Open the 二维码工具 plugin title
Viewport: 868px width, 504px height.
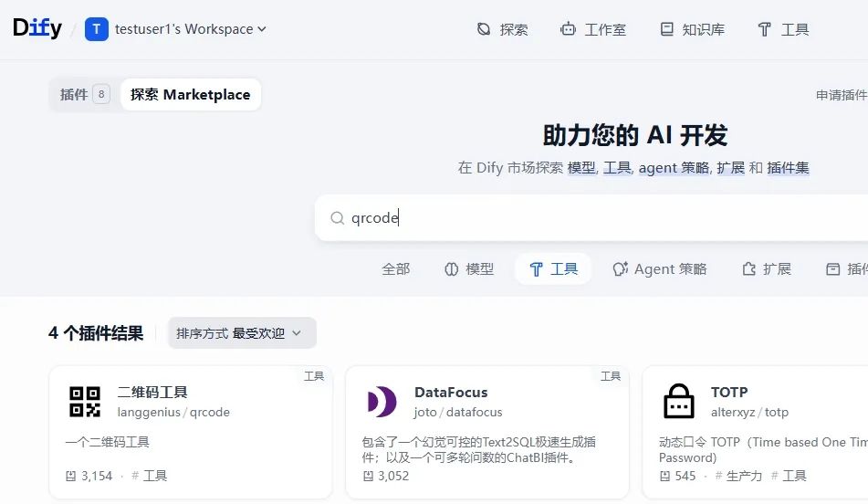point(152,392)
